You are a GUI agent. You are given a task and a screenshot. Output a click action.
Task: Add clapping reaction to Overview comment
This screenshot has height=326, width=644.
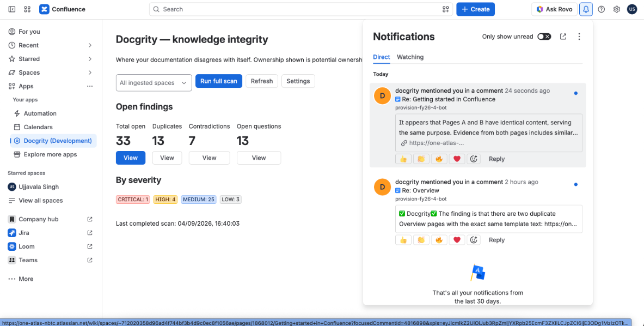click(x=421, y=240)
